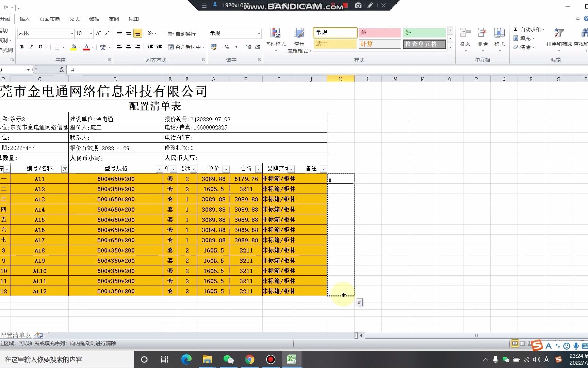Open the 合价 column filter dropdown
Viewport: 588px width, 368px height.
click(x=258, y=169)
